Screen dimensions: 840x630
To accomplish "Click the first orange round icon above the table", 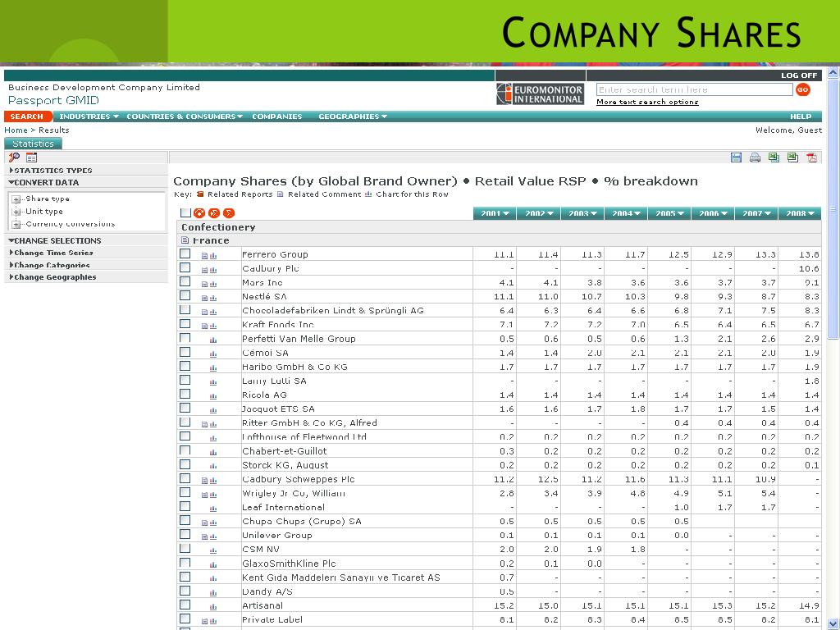I will (x=199, y=213).
